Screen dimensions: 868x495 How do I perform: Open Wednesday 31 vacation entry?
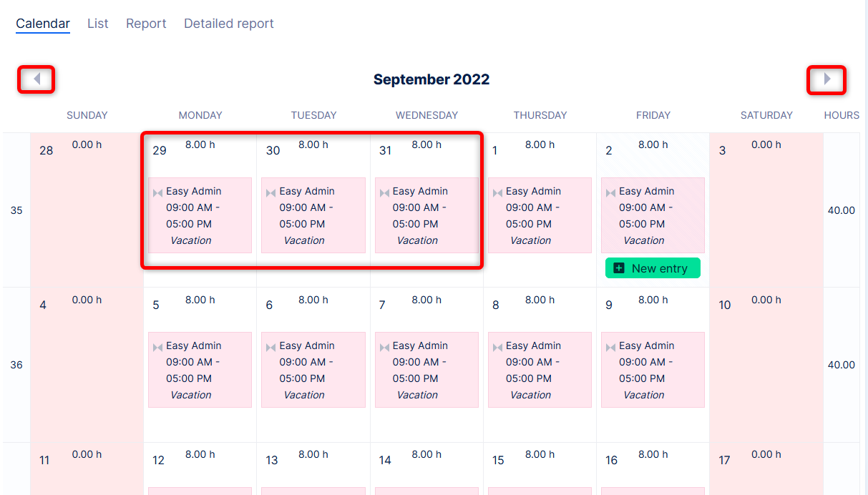tap(426, 215)
